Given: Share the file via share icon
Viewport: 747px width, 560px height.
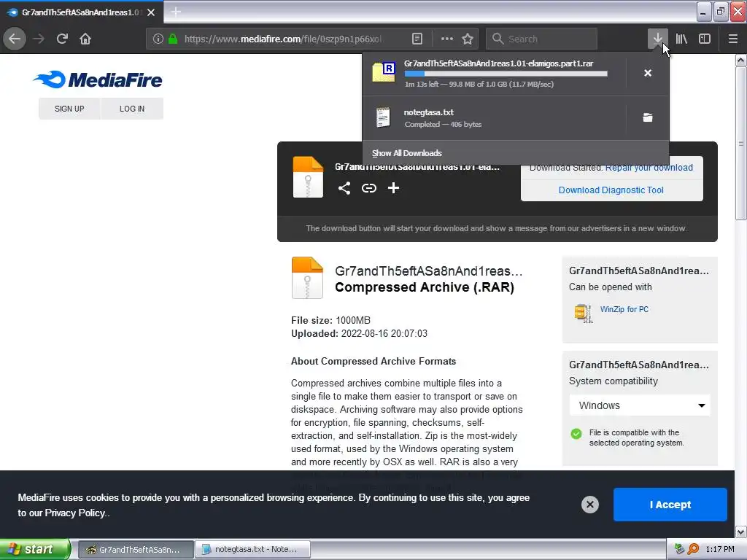Looking at the screenshot, I should pyautogui.click(x=344, y=188).
